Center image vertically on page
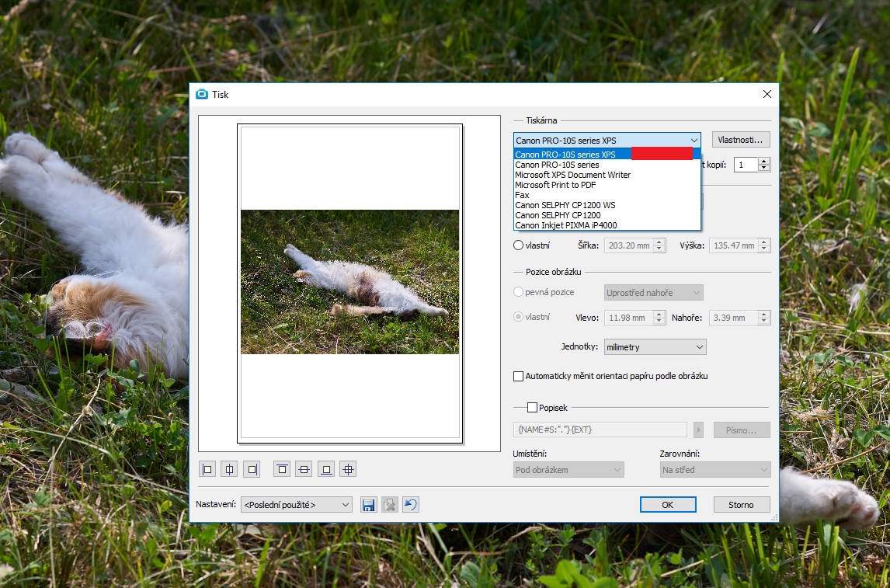The height and width of the screenshot is (588, 890). coord(304,469)
